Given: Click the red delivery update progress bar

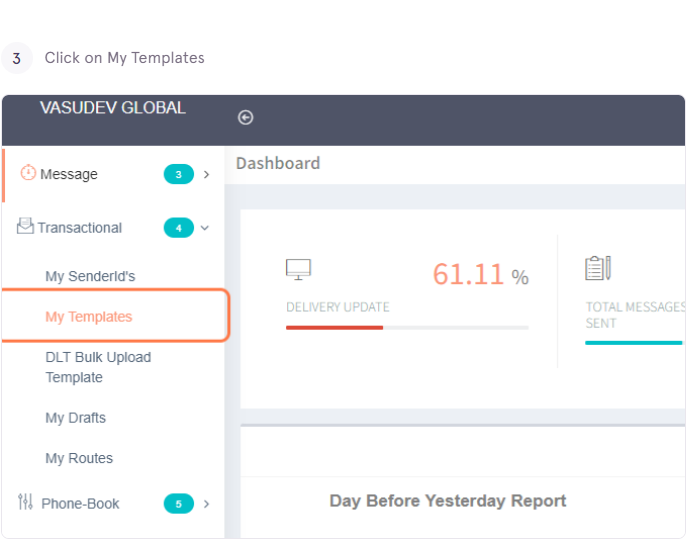Looking at the screenshot, I should pyautogui.click(x=334, y=328).
